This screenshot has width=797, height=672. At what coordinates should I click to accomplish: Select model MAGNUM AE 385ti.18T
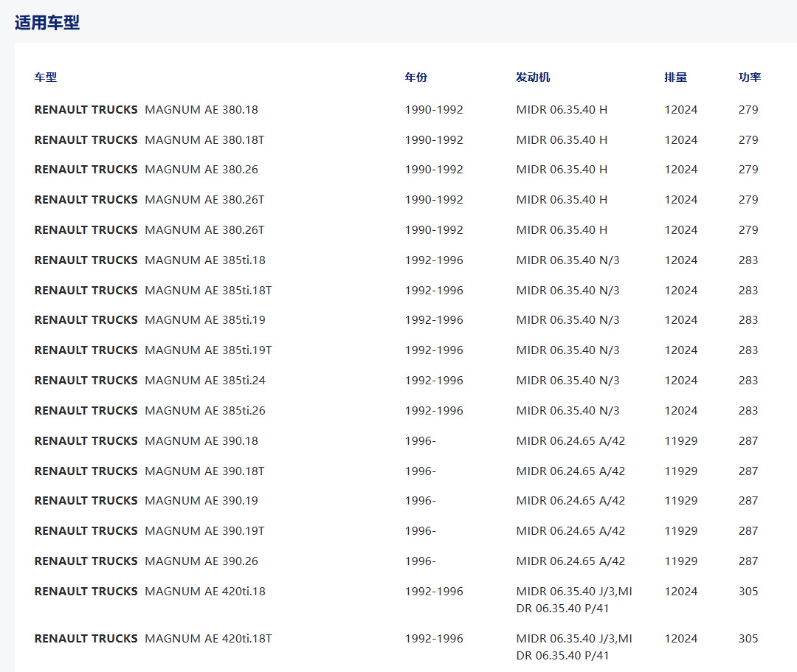[208, 290]
